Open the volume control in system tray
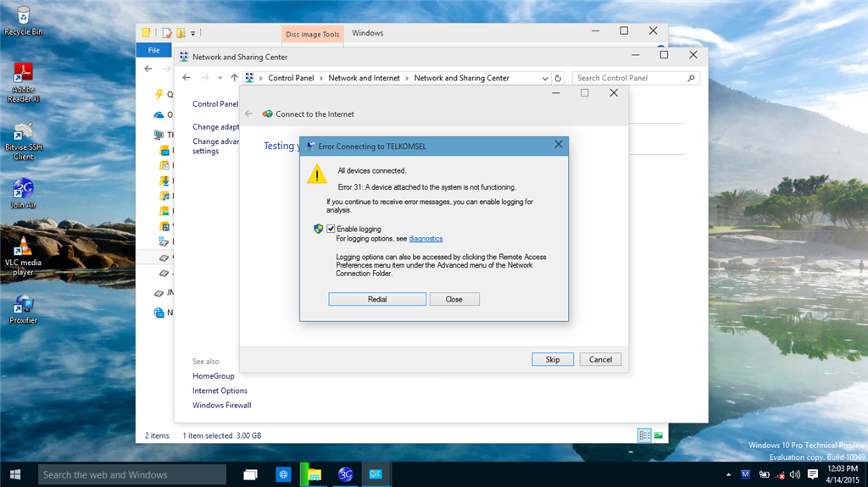The image size is (868, 487). 795,474
